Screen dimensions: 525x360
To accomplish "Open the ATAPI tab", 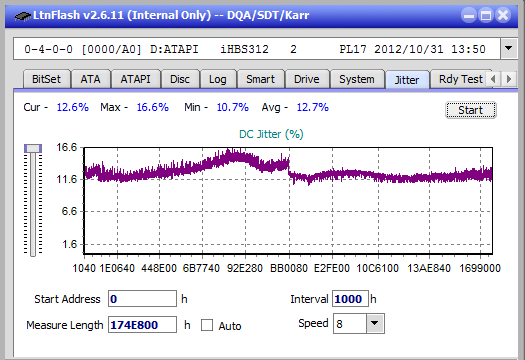I will [136, 79].
